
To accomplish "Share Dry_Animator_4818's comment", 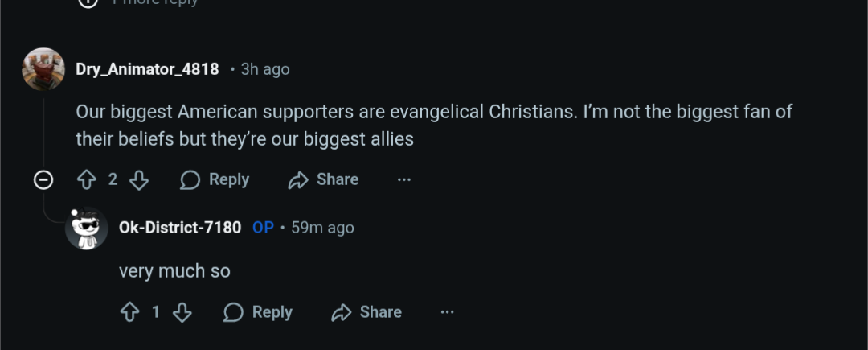I will [x=323, y=179].
